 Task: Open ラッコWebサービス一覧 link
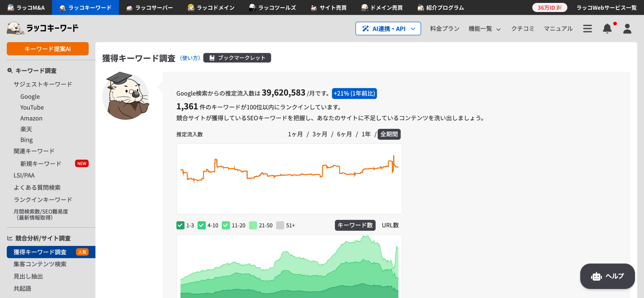pos(607,8)
